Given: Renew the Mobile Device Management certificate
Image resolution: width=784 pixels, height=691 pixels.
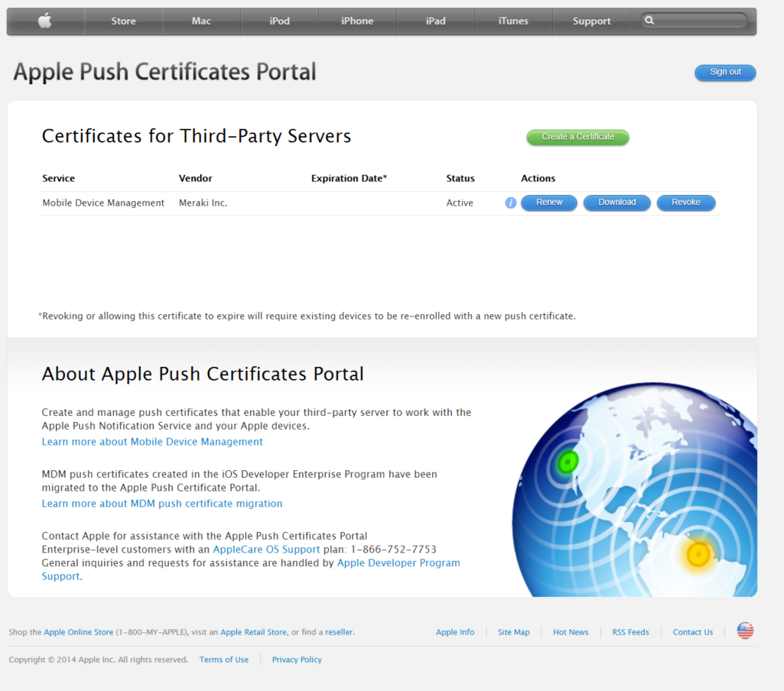Looking at the screenshot, I should click(548, 203).
